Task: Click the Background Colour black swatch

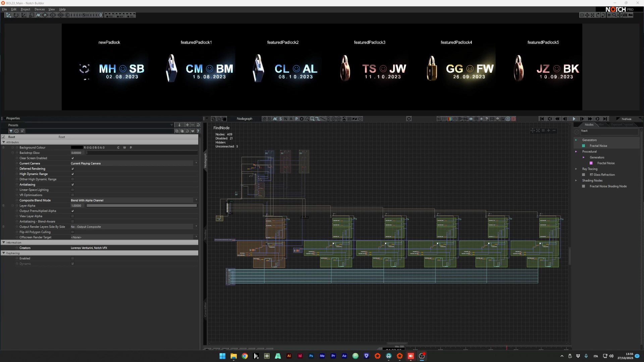Action: pyautogui.click(x=76, y=147)
